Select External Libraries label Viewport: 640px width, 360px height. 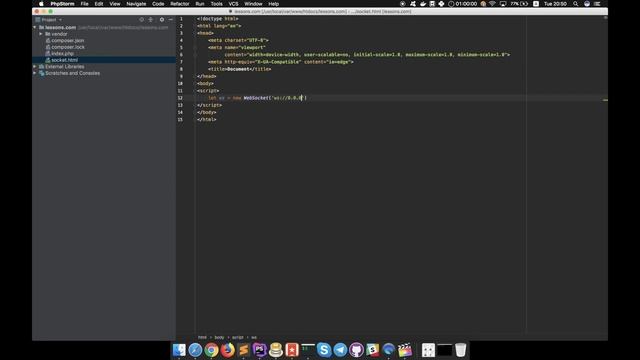pyautogui.click(x=64, y=67)
